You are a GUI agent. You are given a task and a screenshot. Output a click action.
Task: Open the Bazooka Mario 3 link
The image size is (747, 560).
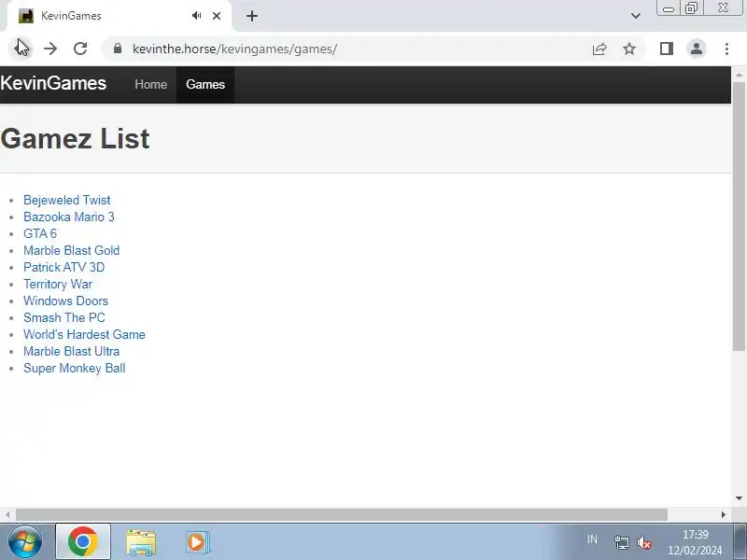point(69,217)
